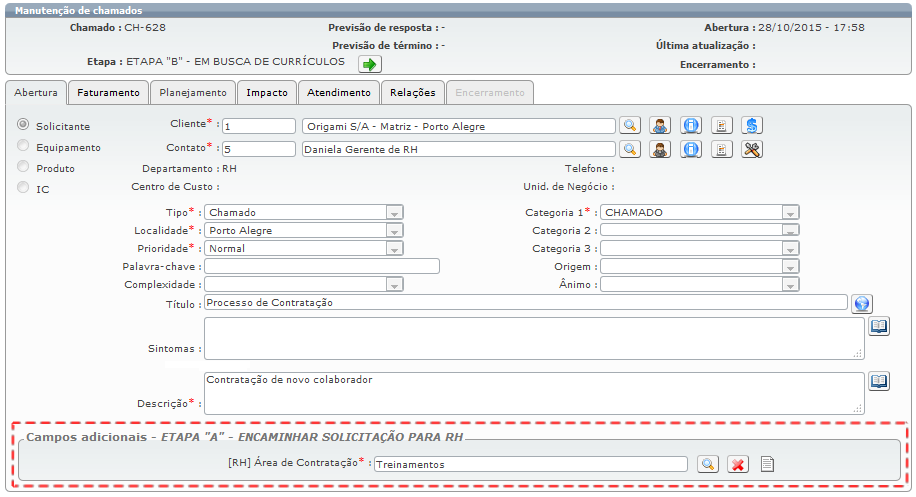
Task: Open the document icon after Área de Contratação
Action: tap(768, 464)
